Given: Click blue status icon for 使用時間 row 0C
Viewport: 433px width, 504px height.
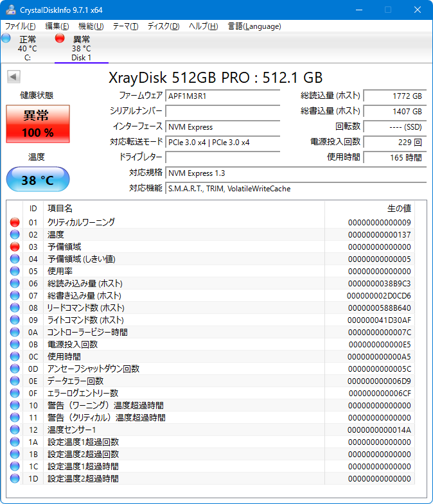Looking at the screenshot, I should point(15,356).
